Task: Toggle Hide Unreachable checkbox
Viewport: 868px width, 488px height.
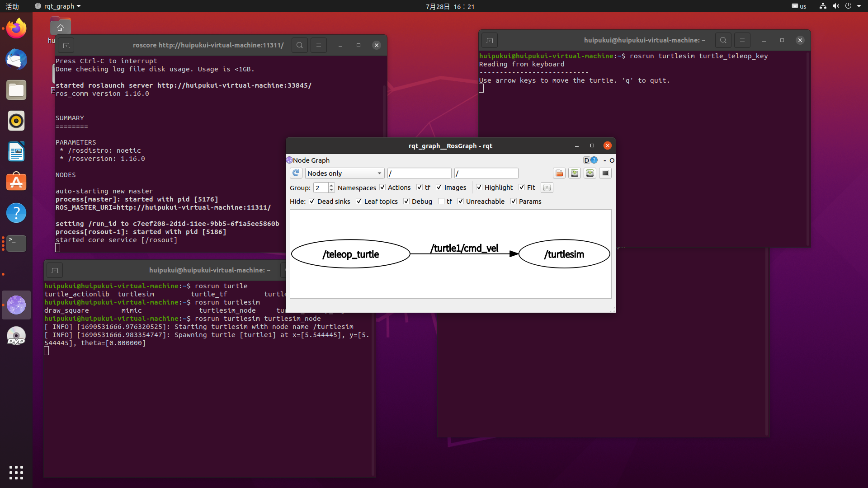Action: click(461, 201)
